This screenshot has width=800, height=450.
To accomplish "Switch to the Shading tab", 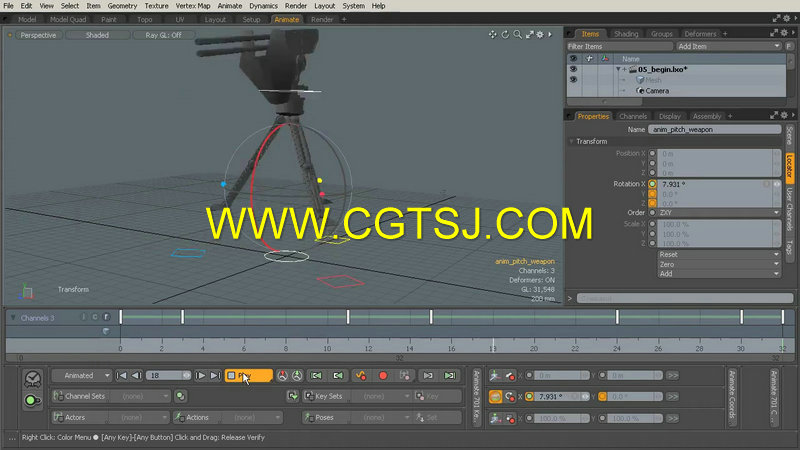I will [x=626, y=34].
